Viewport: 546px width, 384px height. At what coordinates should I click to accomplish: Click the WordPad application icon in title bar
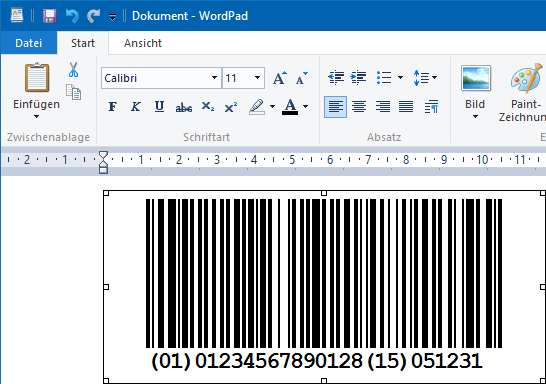tap(17, 16)
